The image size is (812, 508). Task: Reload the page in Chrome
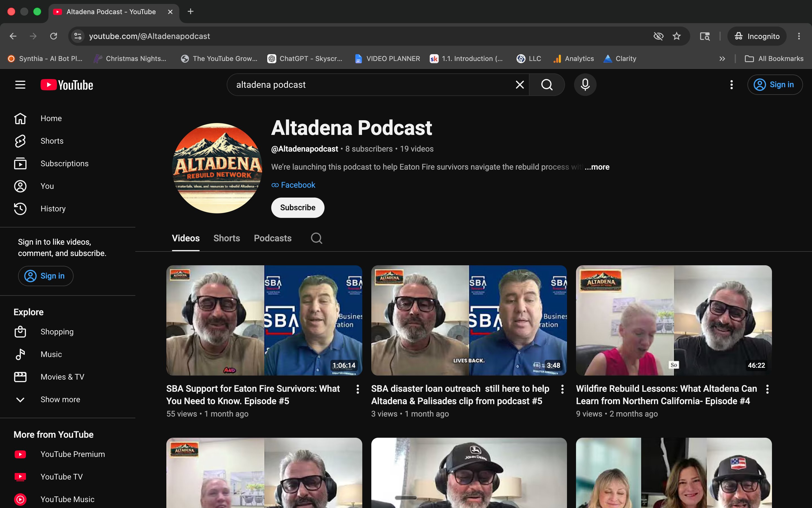click(53, 36)
